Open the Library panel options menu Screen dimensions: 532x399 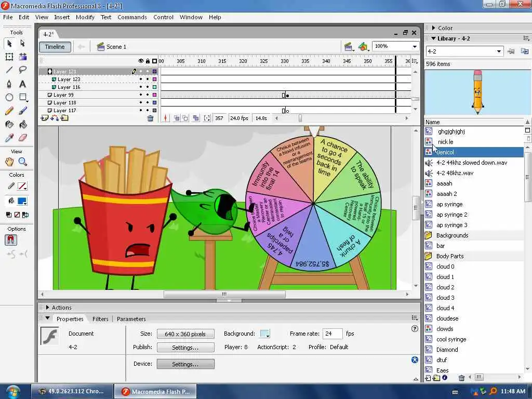[x=526, y=38]
